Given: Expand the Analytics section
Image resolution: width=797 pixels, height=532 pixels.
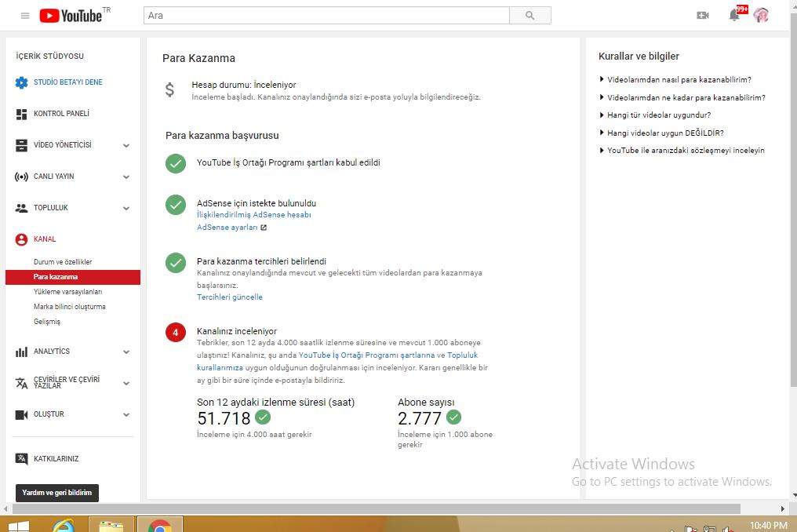Looking at the screenshot, I should (x=126, y=352).
